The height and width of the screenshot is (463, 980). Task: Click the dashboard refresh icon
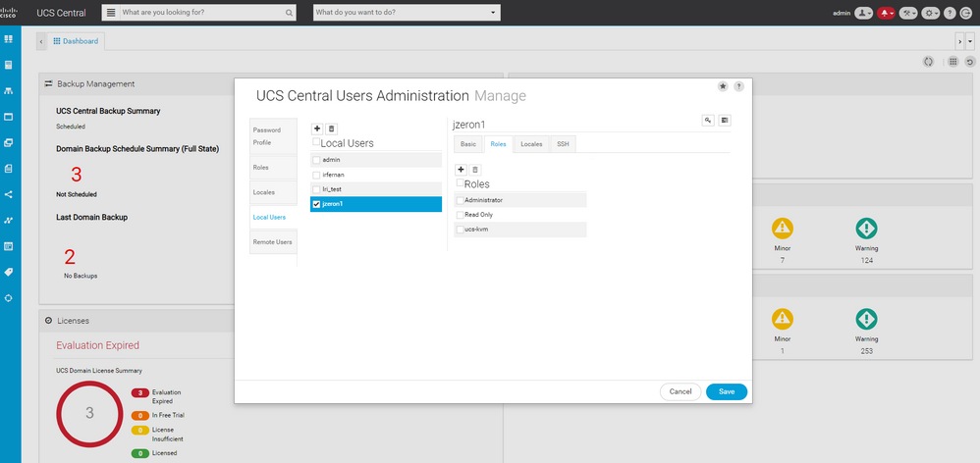click(969, 62)
